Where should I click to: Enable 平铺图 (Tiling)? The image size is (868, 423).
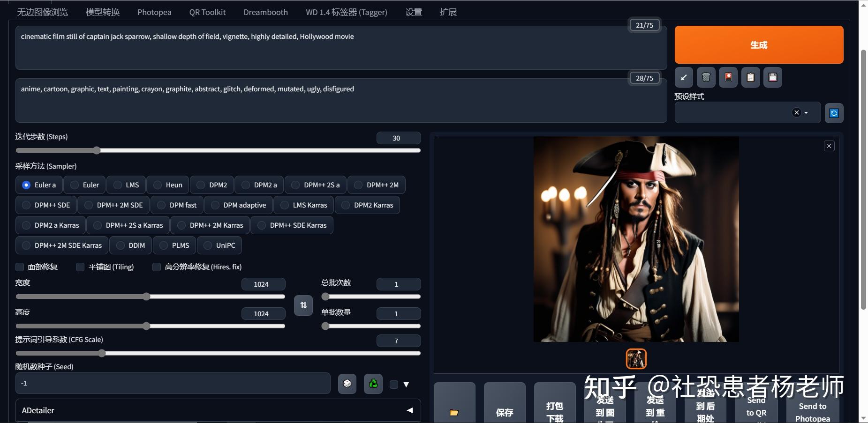[x=80, y=267]
